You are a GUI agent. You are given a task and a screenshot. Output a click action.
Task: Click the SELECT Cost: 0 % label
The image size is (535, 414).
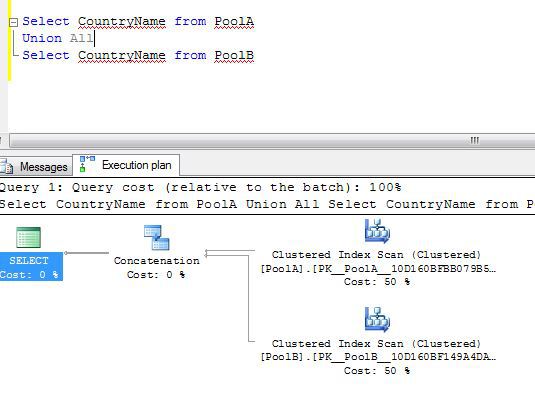pyautogui.click(x=31, y=267)
